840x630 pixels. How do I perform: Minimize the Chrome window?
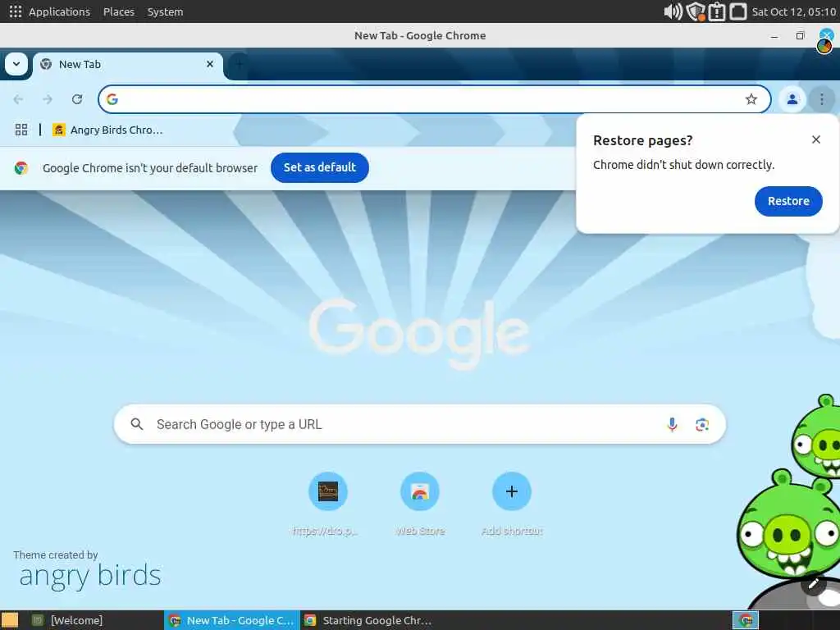click(x=774, y=36)
